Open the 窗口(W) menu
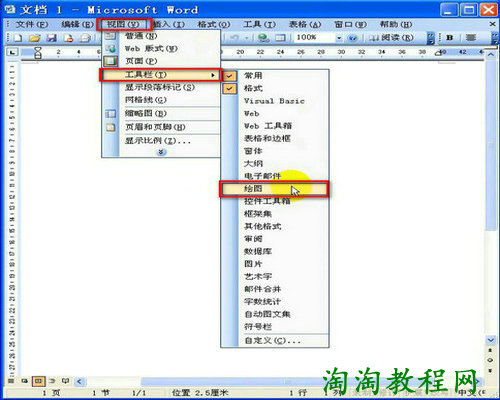Image resolution: width=500 pixels, height=400 pixels. point(350,24)
